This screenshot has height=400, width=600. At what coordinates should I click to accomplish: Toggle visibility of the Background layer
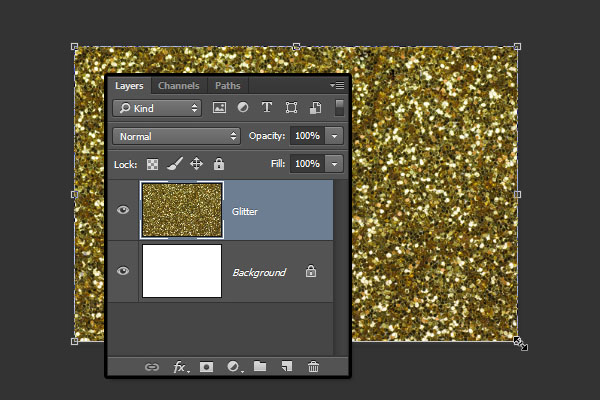[x=124, y=271]
